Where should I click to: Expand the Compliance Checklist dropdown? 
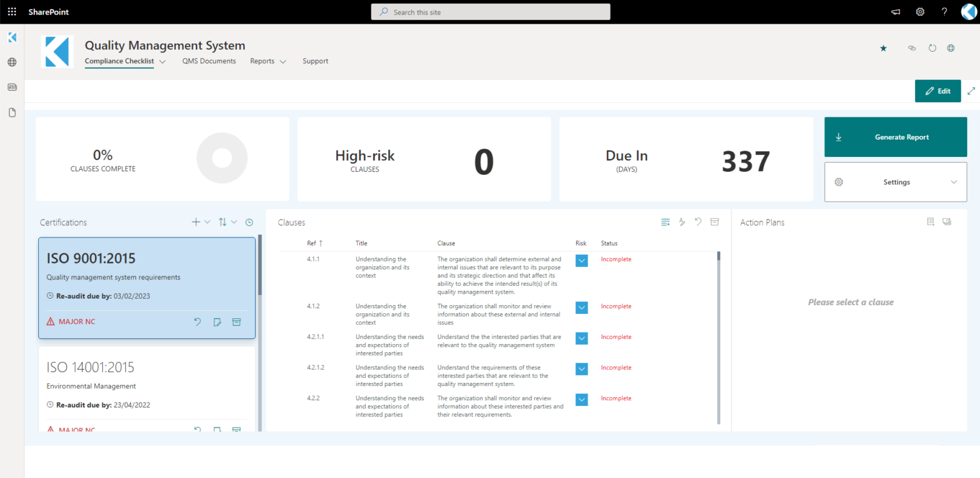[x=163, y=61]
